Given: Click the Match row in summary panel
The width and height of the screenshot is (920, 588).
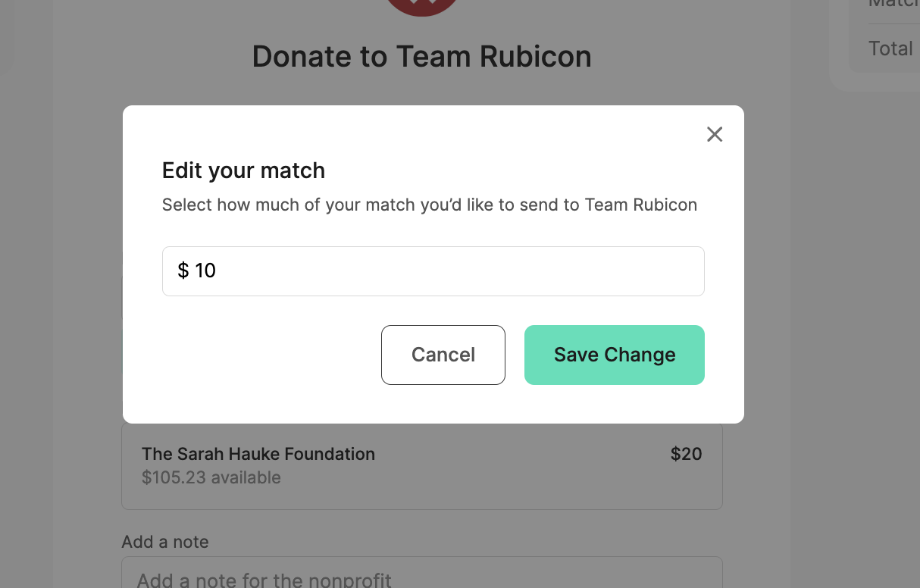Looking at the screenshot, I should 894,4.
